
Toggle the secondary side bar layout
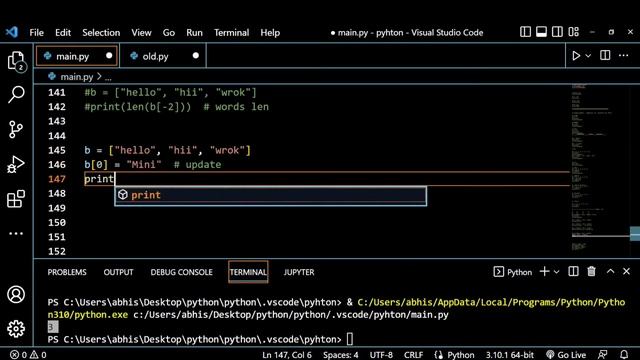point(557,32)
